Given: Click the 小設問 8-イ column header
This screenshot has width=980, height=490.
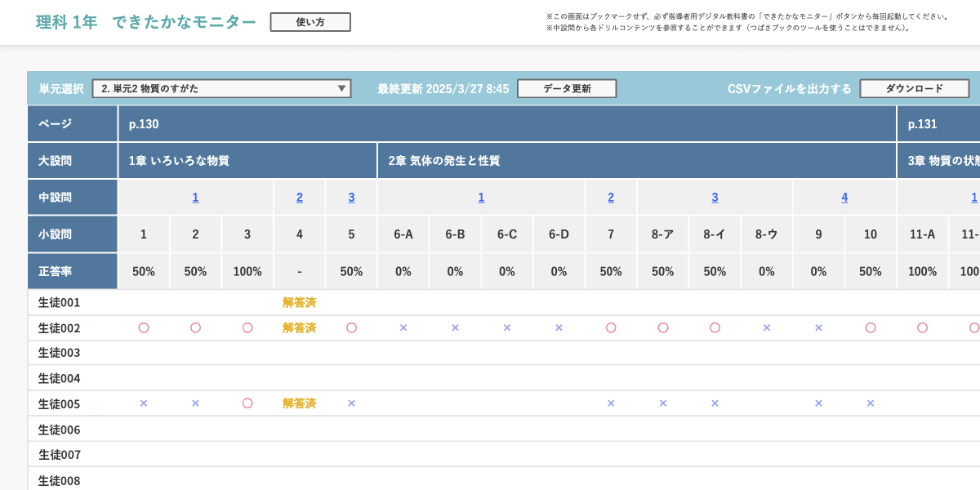Looking at the screenshot, I should click(715, 234).
